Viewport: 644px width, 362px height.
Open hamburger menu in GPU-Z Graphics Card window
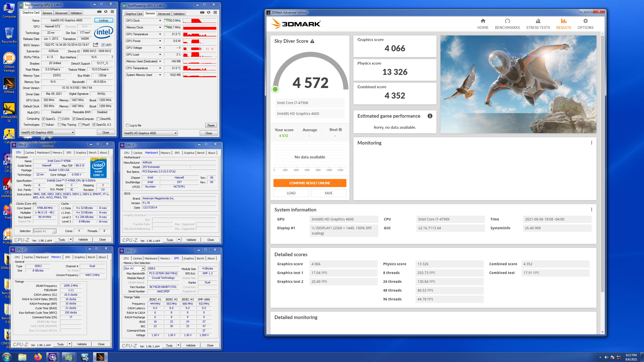[x=112, y=12]
